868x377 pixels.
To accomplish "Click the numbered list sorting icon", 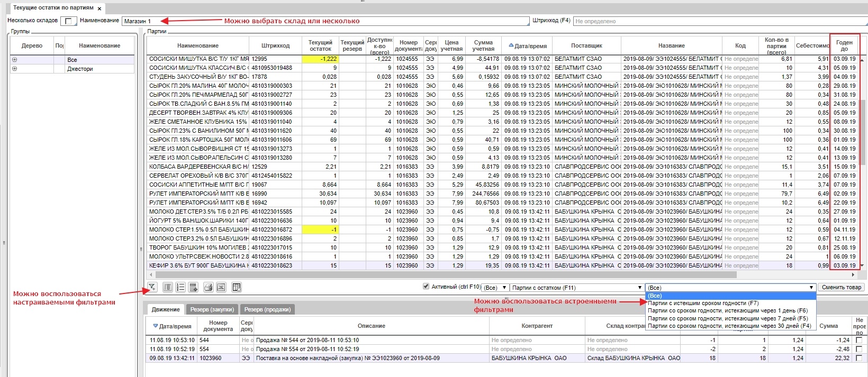I will pos(180,287).
